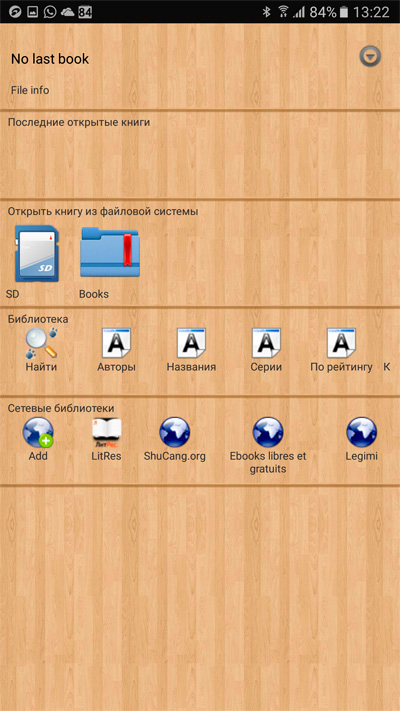Open the По рейтингу library icon
This screenshot has height=711, width=400.
coord(341,343)
